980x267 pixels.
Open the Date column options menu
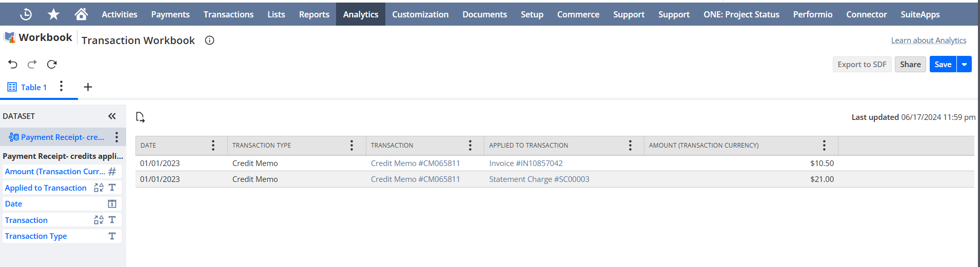pos(213,146)
